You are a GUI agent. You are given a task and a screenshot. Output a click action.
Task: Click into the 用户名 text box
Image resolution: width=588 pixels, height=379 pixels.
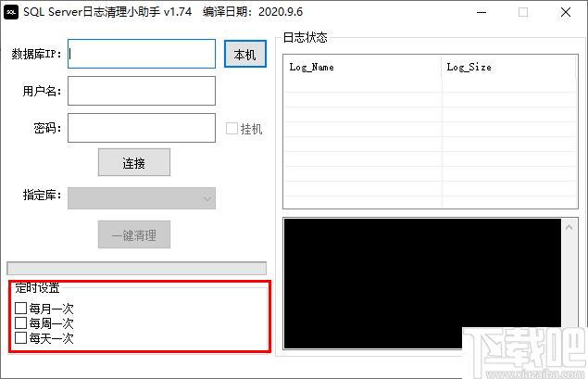click(142, 91)
